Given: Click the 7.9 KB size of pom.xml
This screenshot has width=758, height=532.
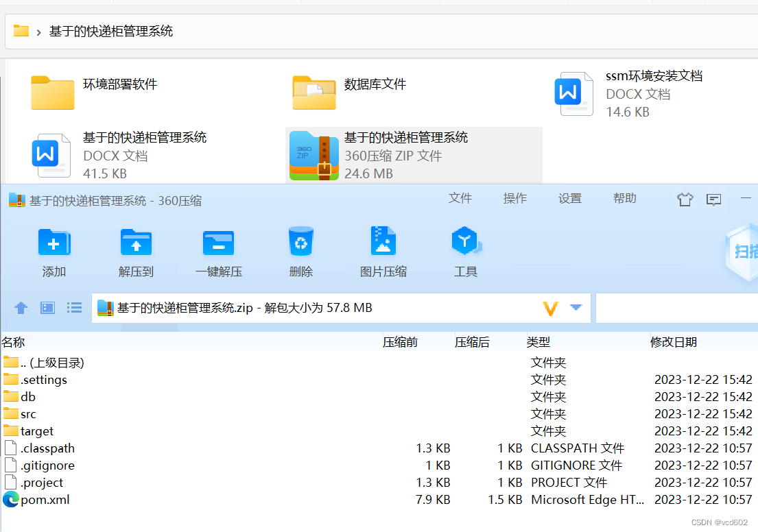Looking at the screenshot, I should coord(433,500).
